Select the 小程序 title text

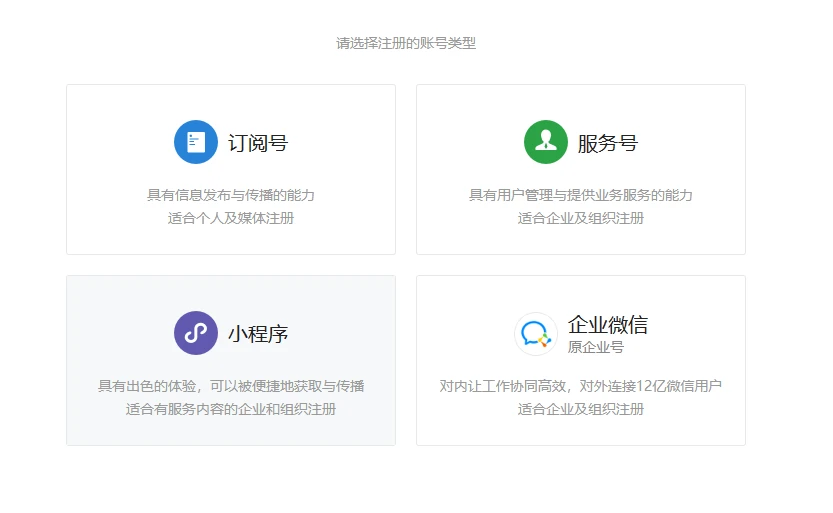tap(258, 334)
